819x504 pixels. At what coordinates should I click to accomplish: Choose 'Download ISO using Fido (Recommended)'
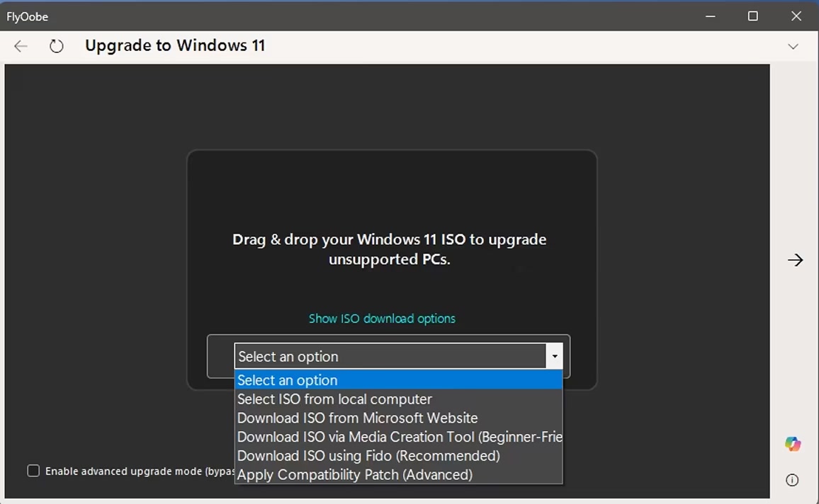tap(399, 455)
